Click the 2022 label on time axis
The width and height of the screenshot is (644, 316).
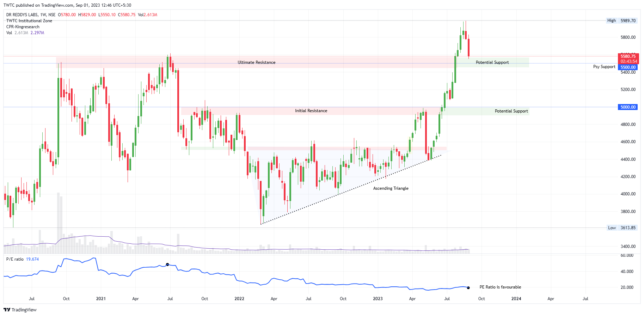239,299
